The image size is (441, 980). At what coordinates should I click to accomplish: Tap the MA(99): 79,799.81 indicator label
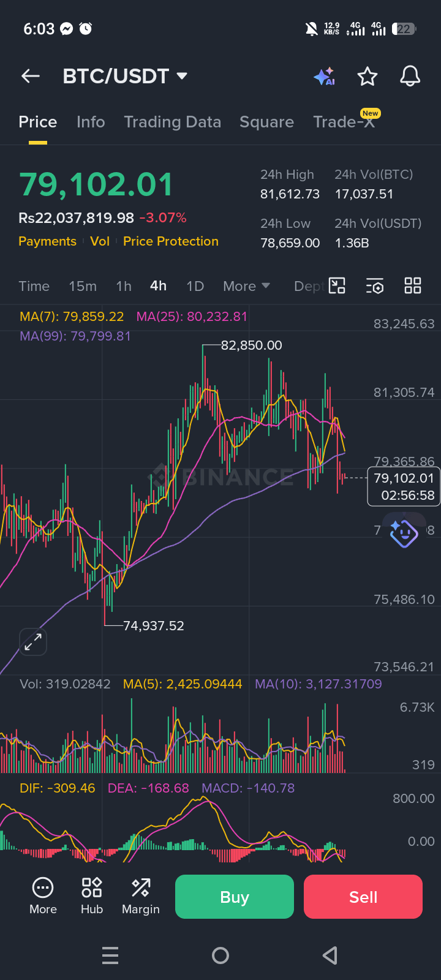point(75,336)
